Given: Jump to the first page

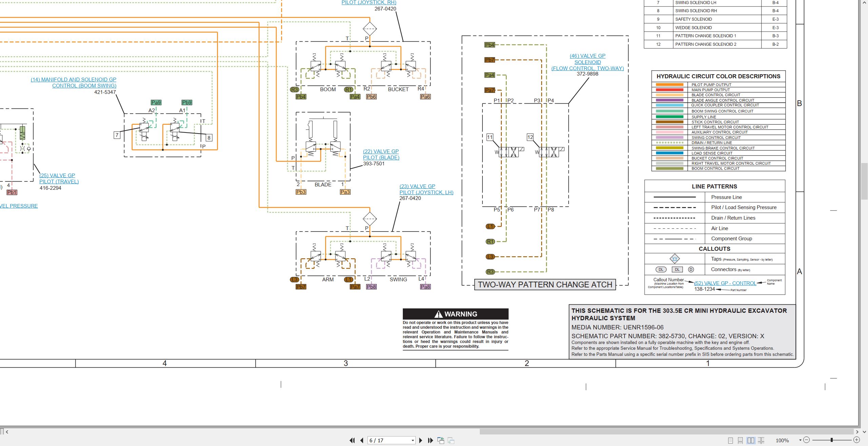Looking at the screenshot, I should coord(352,440).
